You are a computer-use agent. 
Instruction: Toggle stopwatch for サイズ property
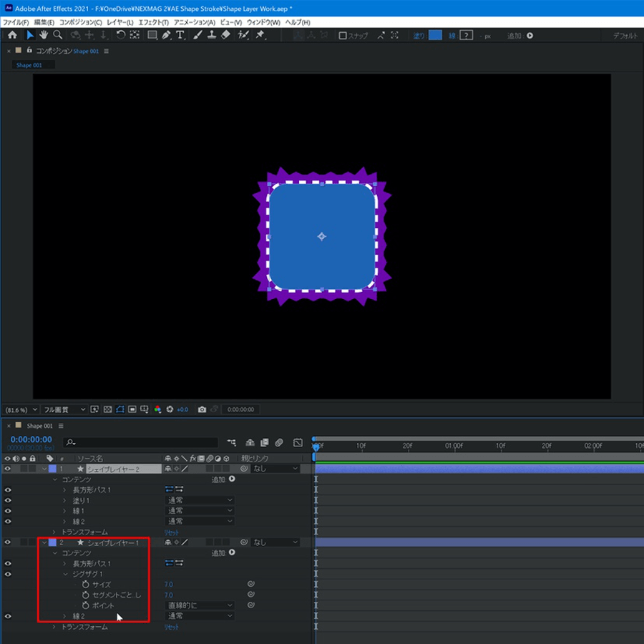coord(85,585)
